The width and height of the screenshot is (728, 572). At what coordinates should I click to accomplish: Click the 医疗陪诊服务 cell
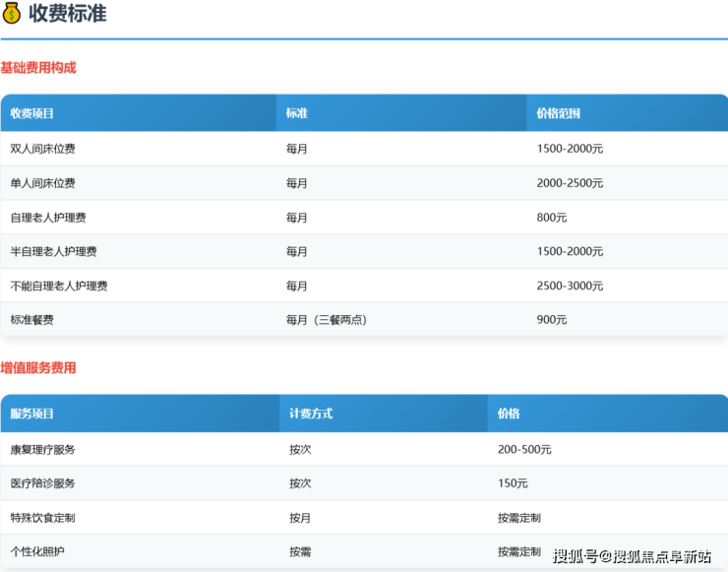[x=43, y=483]
